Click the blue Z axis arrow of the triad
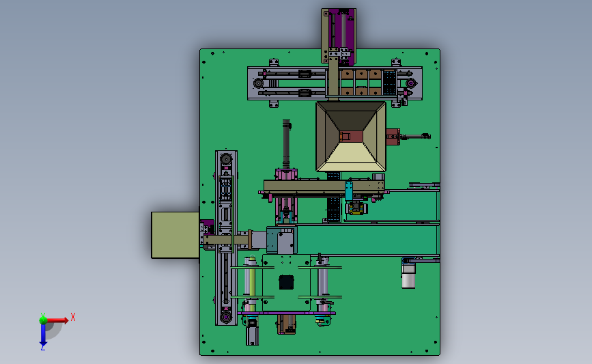Image resolution: width=592 pixels, height=364 pixels. [x=43, y=335]
